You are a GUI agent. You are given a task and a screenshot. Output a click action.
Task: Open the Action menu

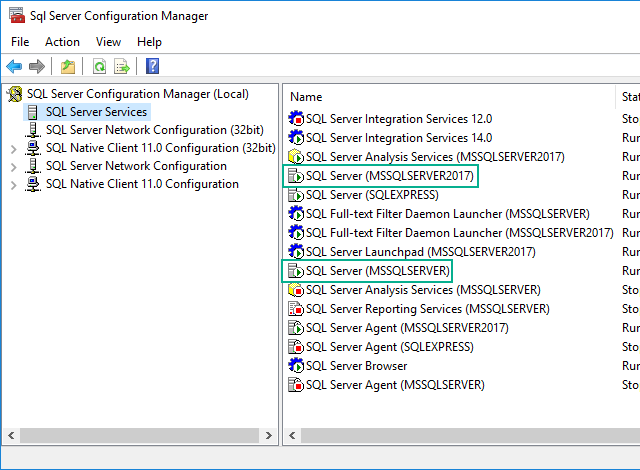click(62, 42)
